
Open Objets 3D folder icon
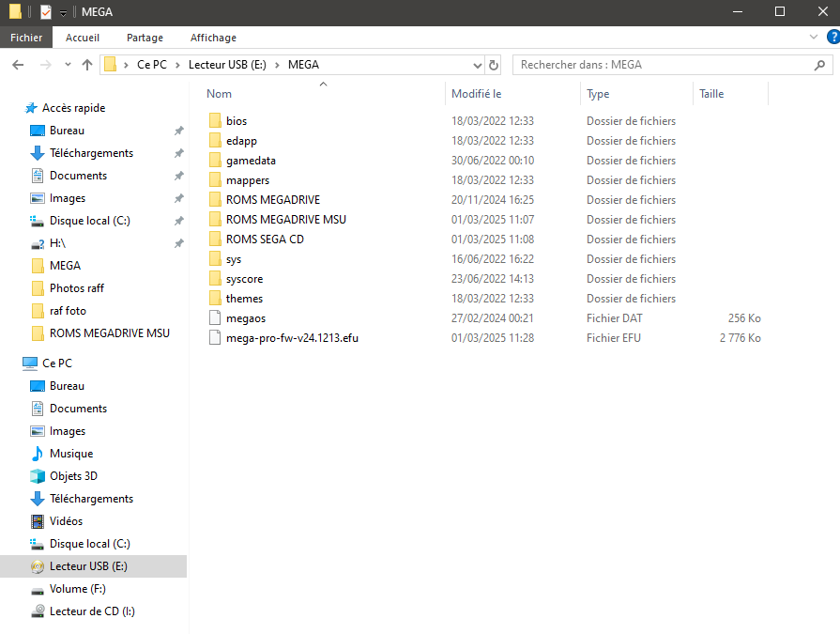click(38, 476)
